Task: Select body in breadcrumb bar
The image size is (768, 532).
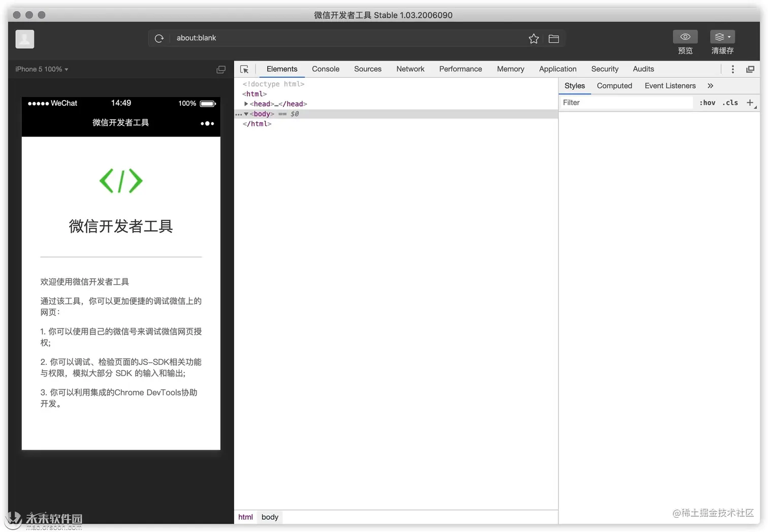Action: pyautogui.click(x=270, y=517)
